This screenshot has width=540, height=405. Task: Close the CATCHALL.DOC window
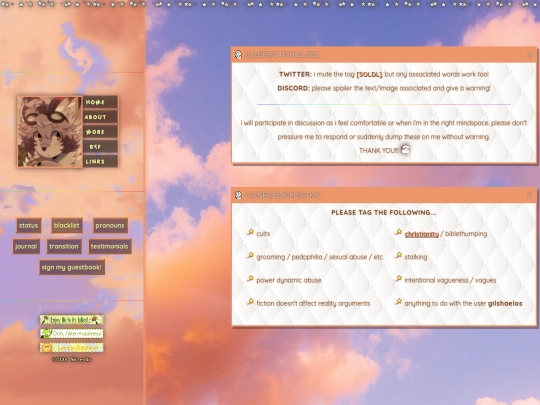(x=529, y=54)
